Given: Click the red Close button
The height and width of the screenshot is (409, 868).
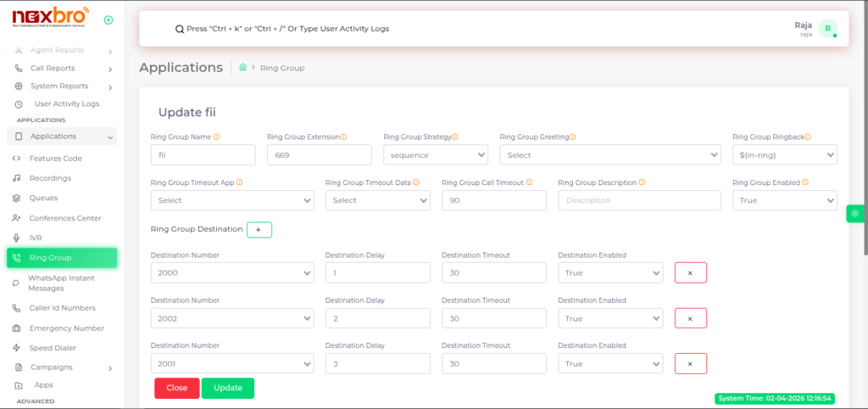Looking at the screenshot, I should [176, 388].
